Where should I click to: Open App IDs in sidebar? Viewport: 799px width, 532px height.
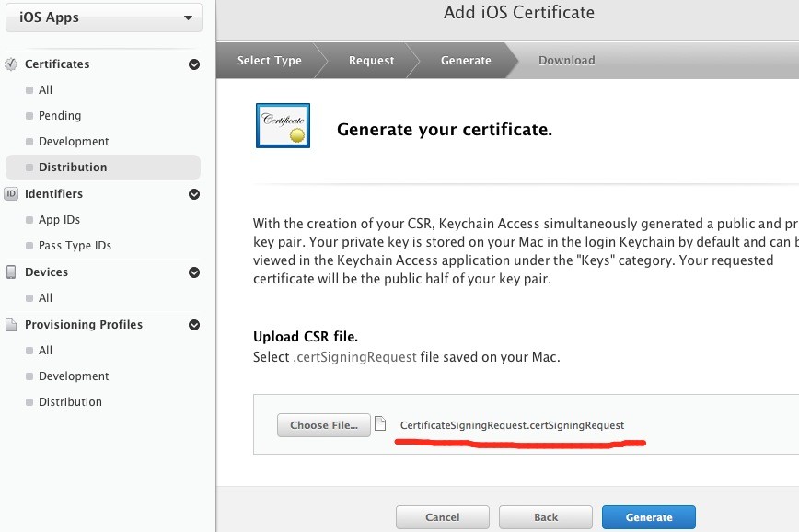coord(59,220)
